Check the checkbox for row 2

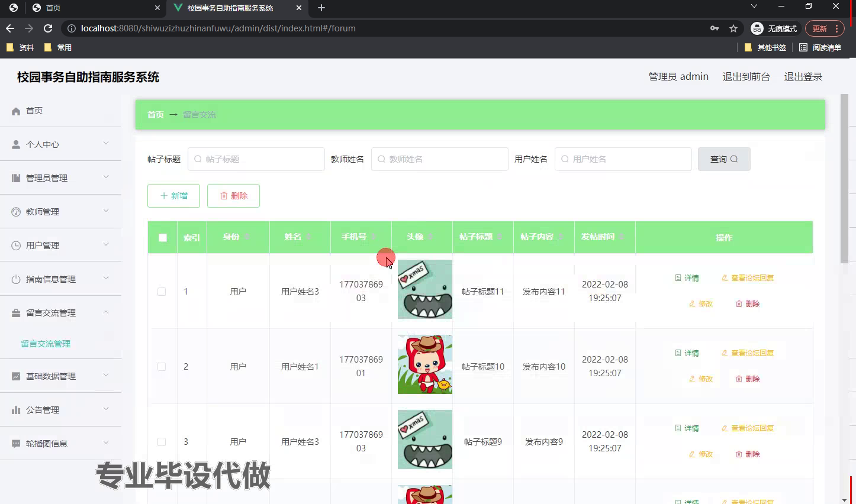tap(162, 367)
